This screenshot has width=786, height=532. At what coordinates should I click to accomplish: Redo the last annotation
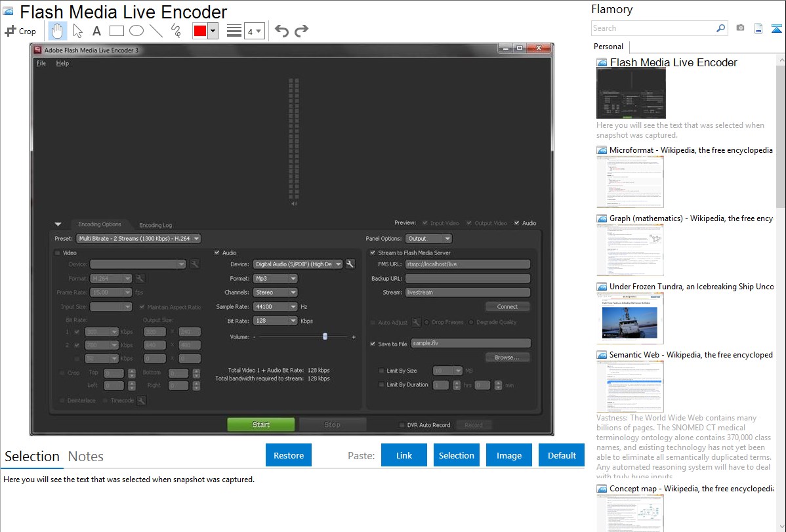coord(301,31)
